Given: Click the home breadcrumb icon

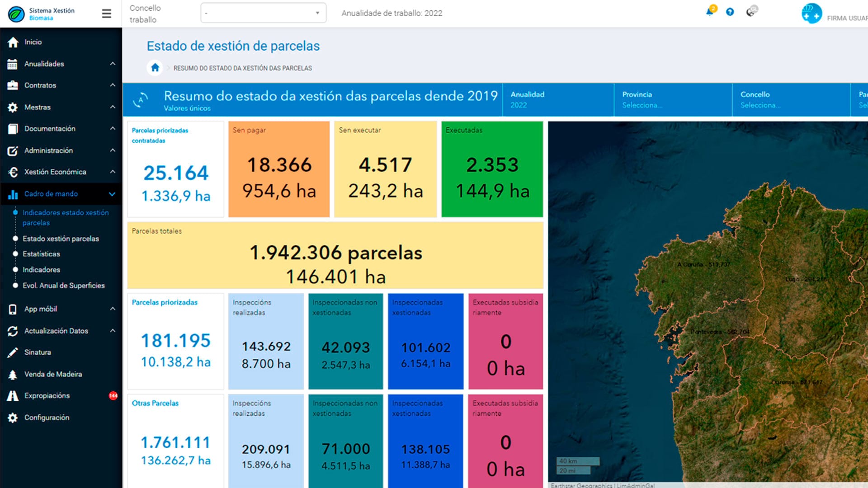Looking at the screenshot, I should [x=155, y=68].
